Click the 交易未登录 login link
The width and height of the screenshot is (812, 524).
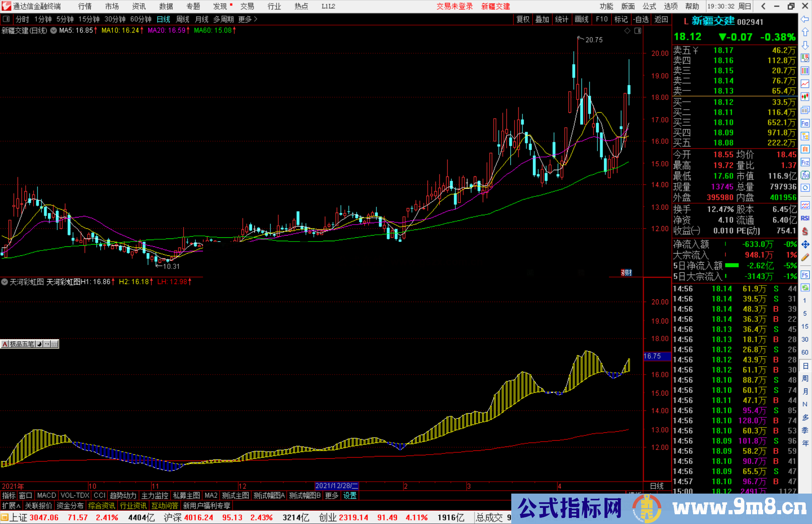pyautogui.click(x=454, y=6)
